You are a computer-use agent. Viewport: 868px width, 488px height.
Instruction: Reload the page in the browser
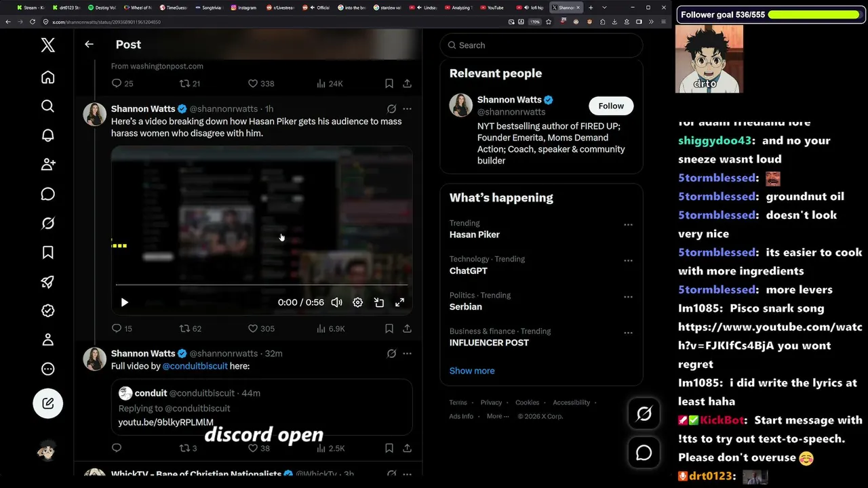pyautogui.click(x=33, y=22)
